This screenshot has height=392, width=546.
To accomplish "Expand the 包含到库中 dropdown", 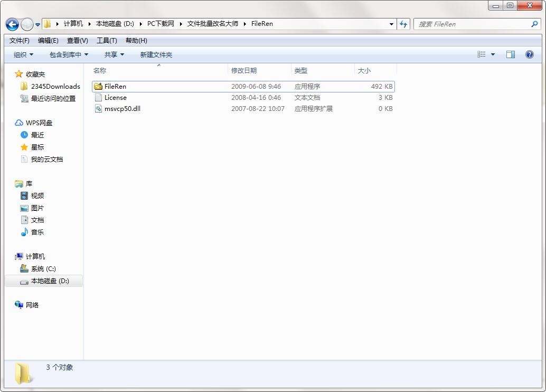I will [x=69, y=54].
